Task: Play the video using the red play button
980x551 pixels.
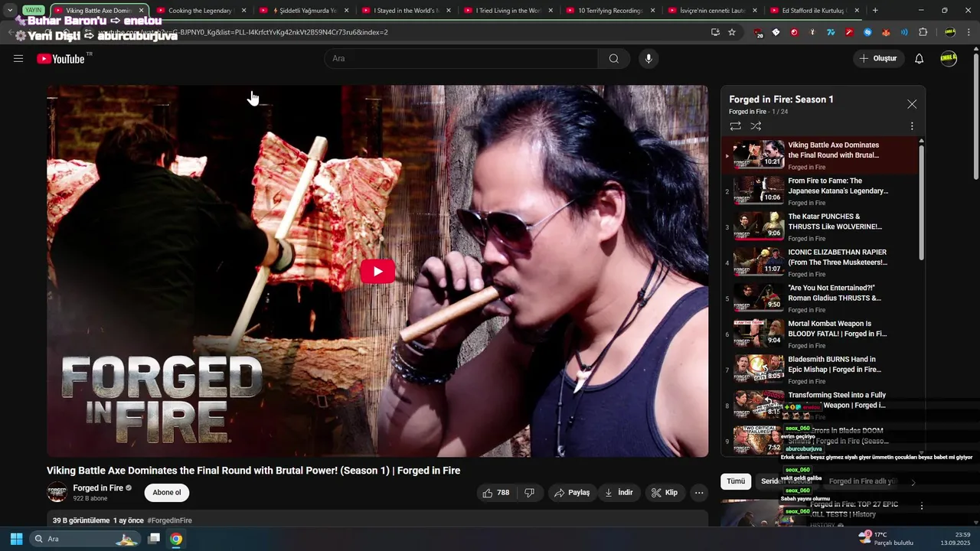Action: [x=377, y=271]
